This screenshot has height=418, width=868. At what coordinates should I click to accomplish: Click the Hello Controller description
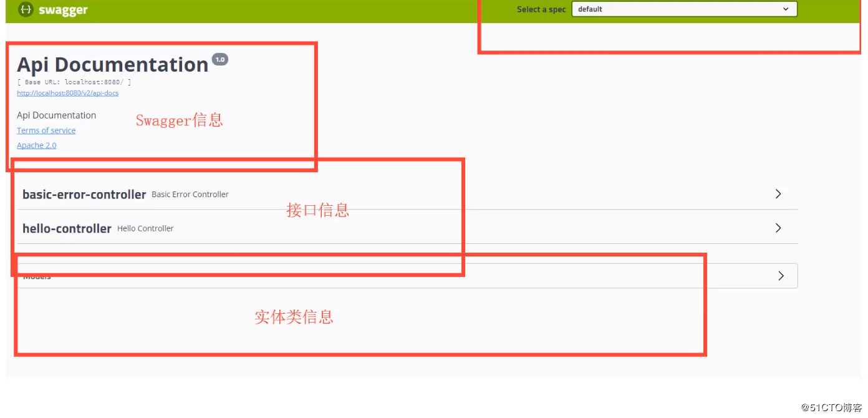(145, 229)
